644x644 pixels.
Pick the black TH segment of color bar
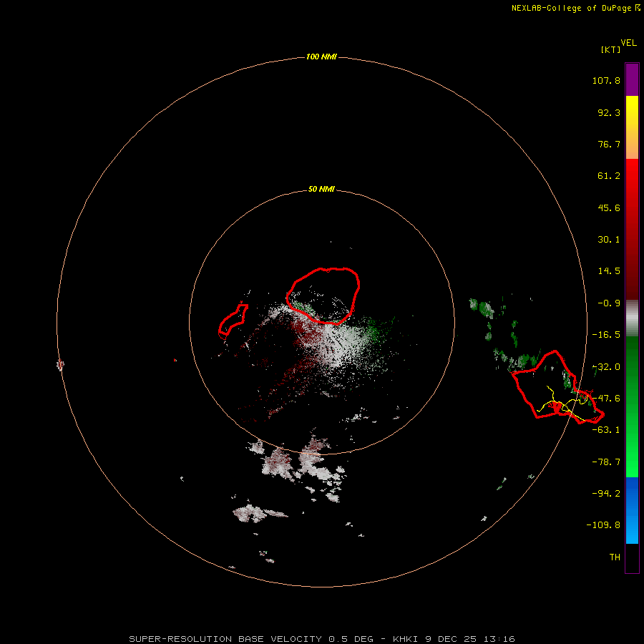click(632, 557)
